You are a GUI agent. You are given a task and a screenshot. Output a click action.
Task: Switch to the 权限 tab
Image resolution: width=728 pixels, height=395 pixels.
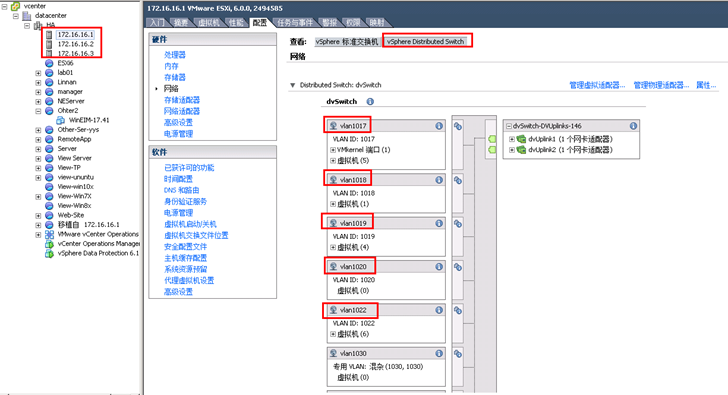point(353,23)
